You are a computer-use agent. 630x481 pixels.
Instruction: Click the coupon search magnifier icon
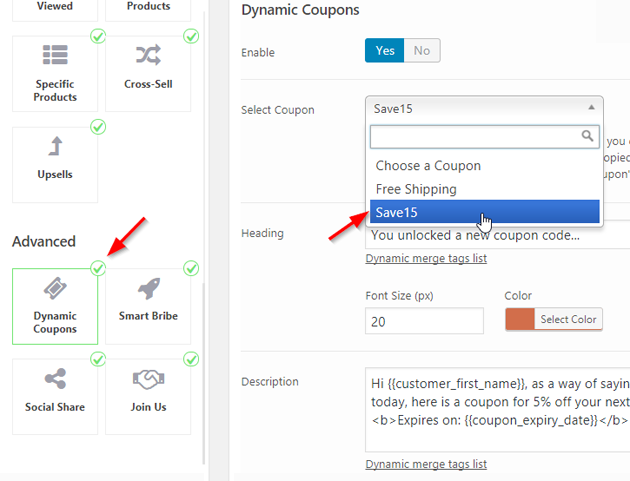587,136
